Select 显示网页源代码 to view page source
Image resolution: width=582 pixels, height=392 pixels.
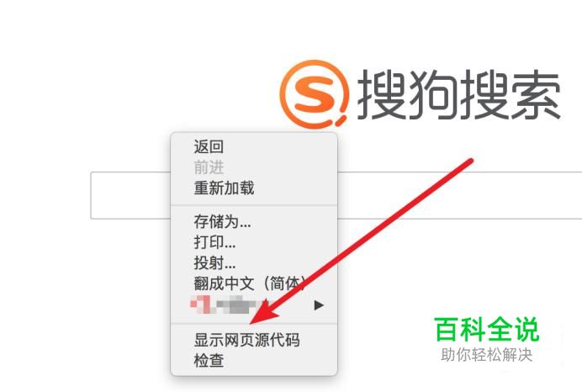pyautogui.click(x=246, y=340)
